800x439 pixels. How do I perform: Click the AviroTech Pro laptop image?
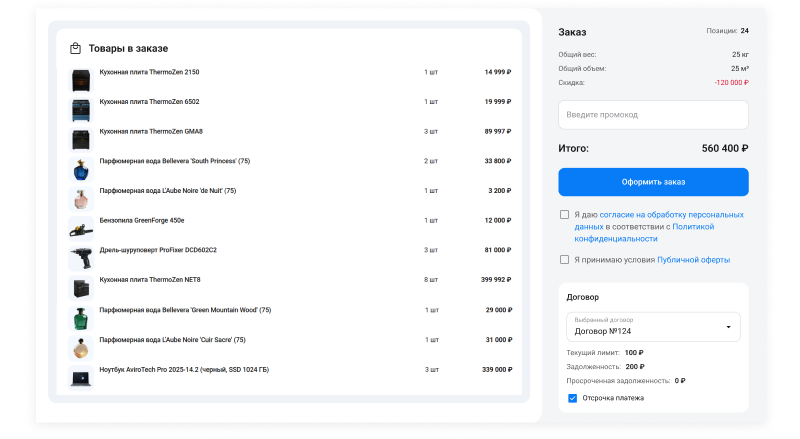click(80, 377)
